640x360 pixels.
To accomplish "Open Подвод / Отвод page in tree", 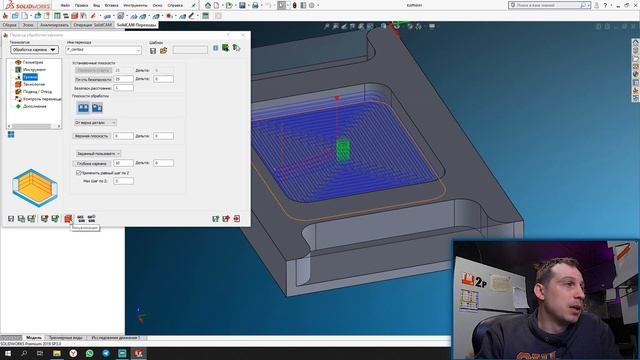I will click(37, 92).
